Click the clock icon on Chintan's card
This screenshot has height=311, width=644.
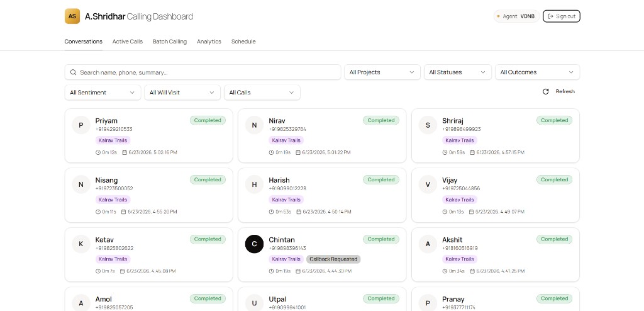coord(272,271)
